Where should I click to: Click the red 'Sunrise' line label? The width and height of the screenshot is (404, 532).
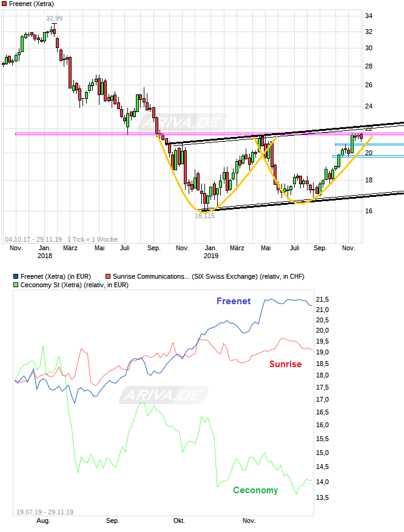click(286, 364)
